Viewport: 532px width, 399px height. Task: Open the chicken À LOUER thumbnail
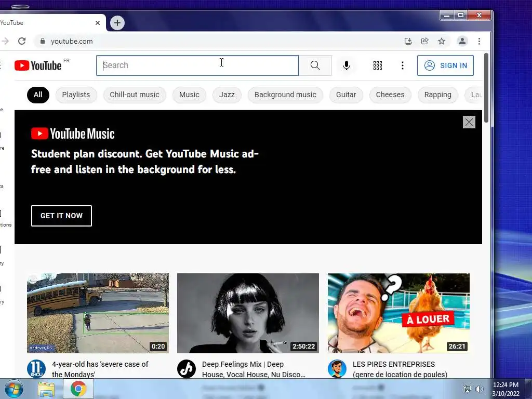pyautogui.click(x=398, y=313)
